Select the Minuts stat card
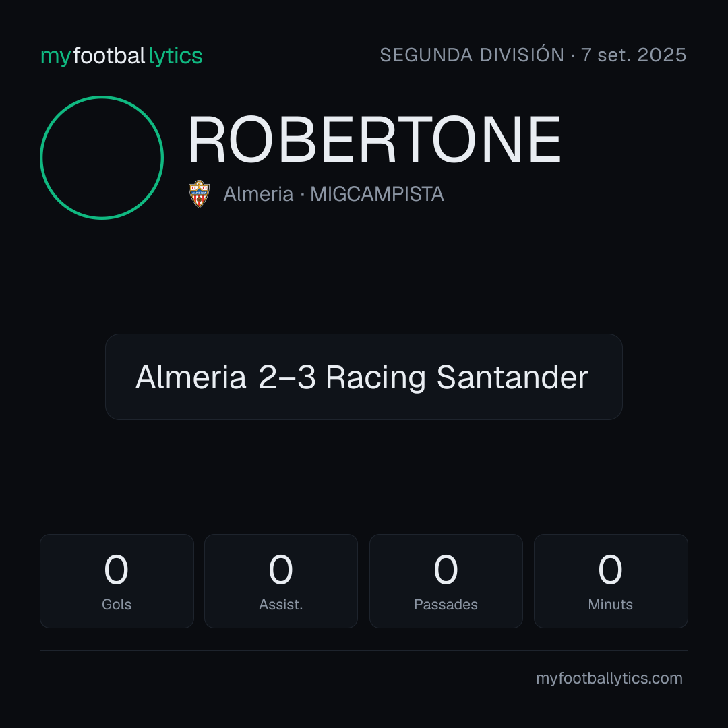 611,581
